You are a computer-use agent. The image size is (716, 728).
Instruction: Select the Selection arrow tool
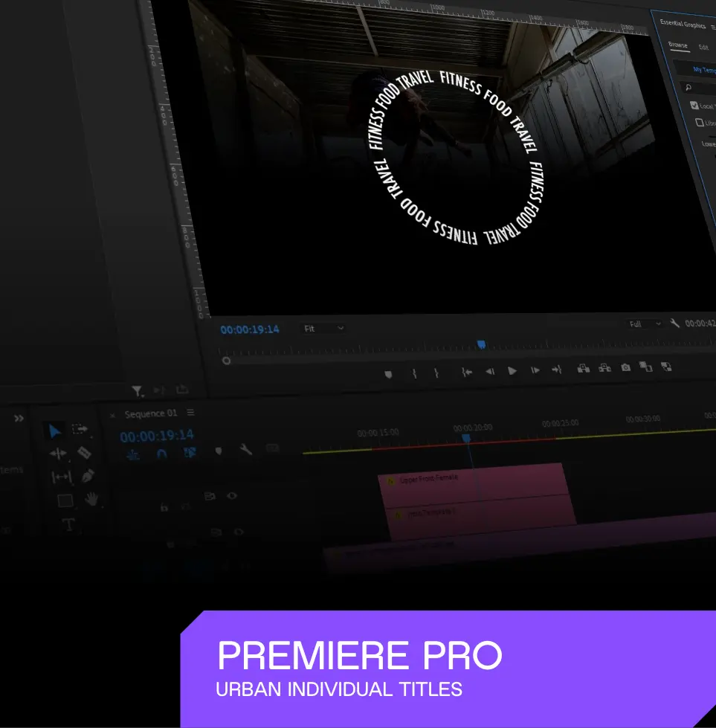coord(55,431)
